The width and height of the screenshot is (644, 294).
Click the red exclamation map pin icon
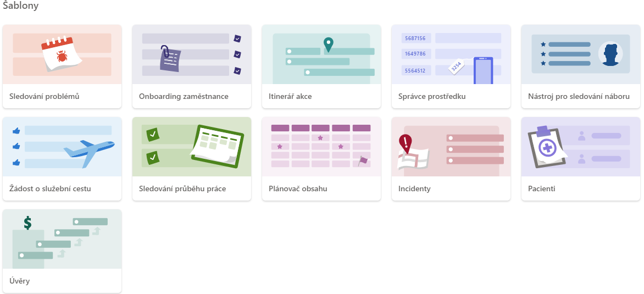point(406,144)
